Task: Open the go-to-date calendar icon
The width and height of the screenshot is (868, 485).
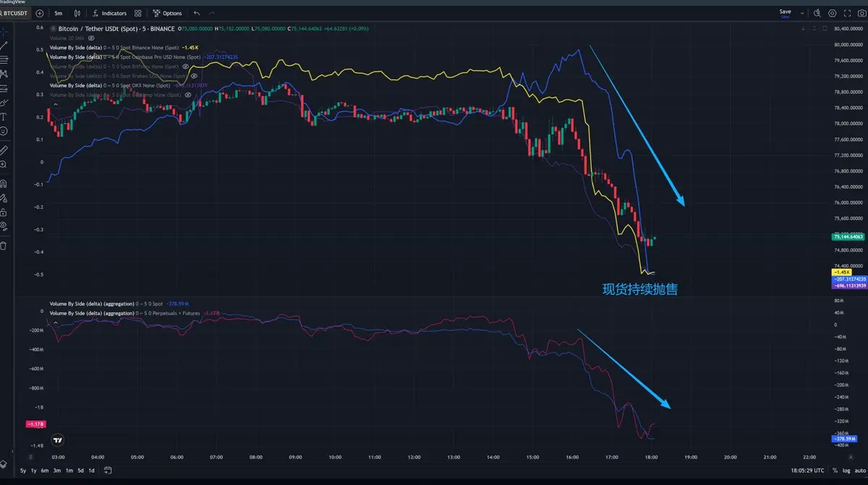Action: point(107,471)
